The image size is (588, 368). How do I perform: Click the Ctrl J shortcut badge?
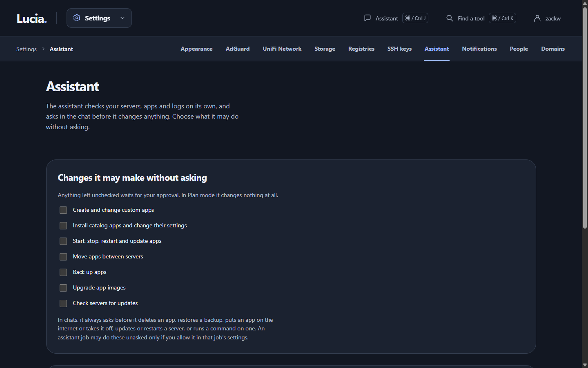coord(415,18)
